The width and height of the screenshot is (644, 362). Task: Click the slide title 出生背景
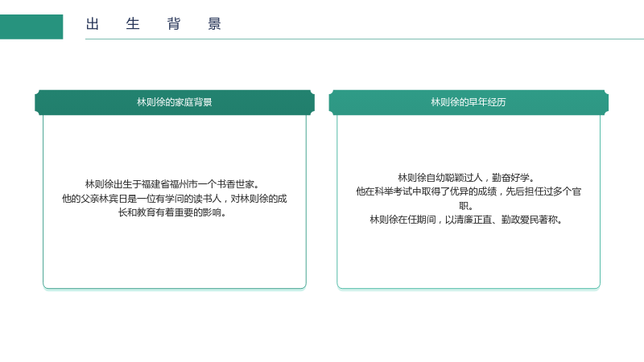click(x=154, y=24)
